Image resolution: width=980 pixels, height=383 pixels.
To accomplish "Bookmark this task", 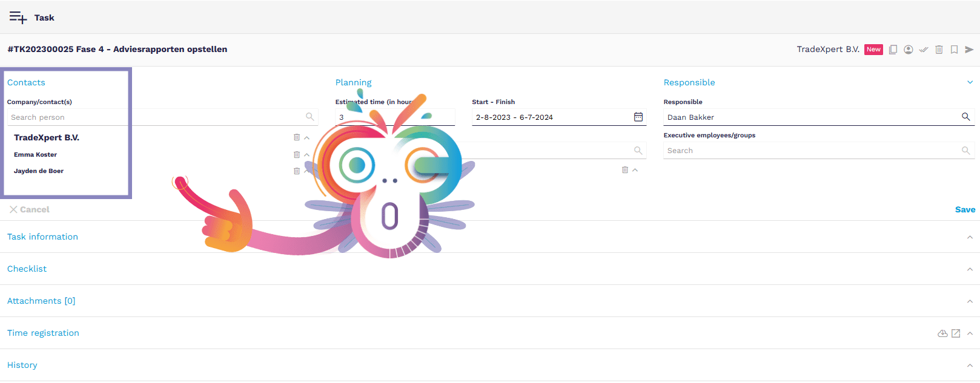I will coord(954,50).
